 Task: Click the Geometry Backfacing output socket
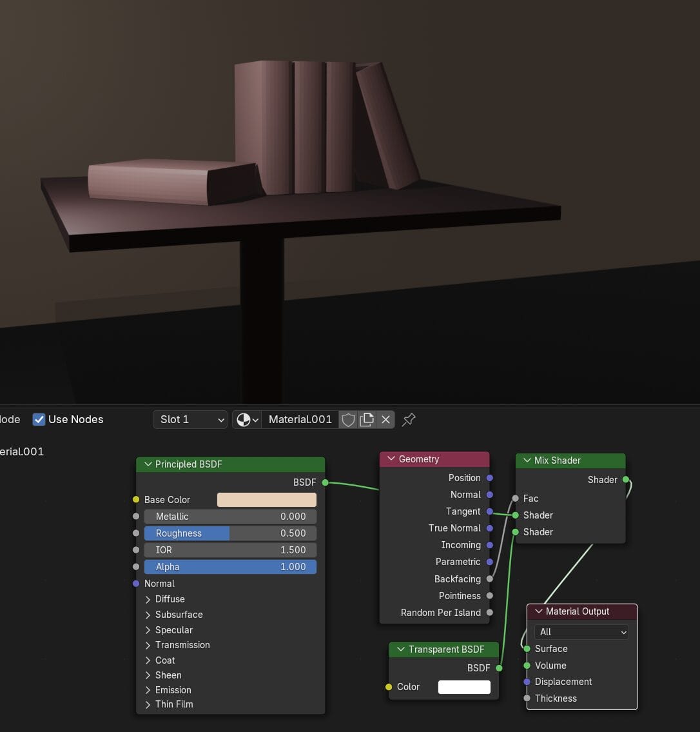(x=490, y=579)
